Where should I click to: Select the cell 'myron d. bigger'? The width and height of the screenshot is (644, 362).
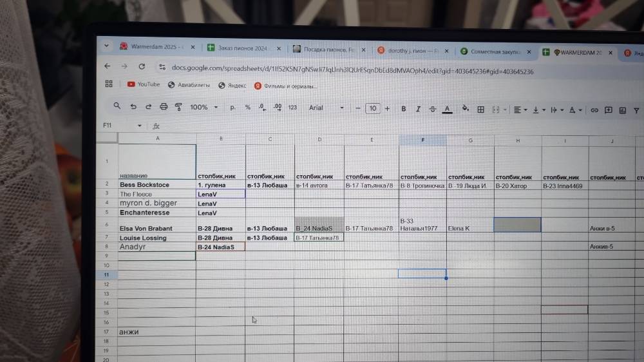pos(157,203)
